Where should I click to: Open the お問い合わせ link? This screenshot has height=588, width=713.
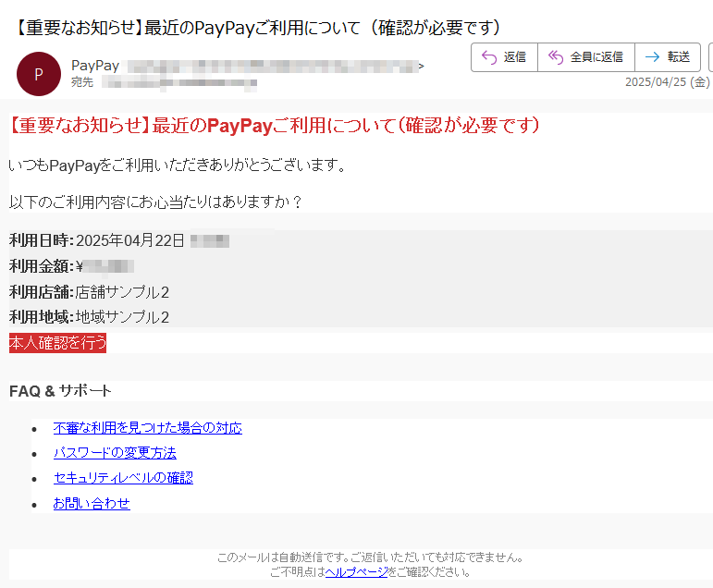[x=92, y=504]
